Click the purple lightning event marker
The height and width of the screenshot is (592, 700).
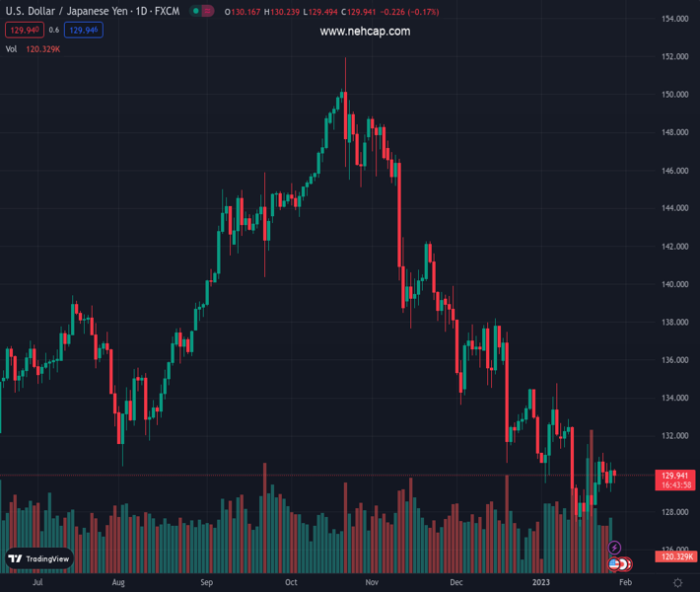click(x=615, y=548)
